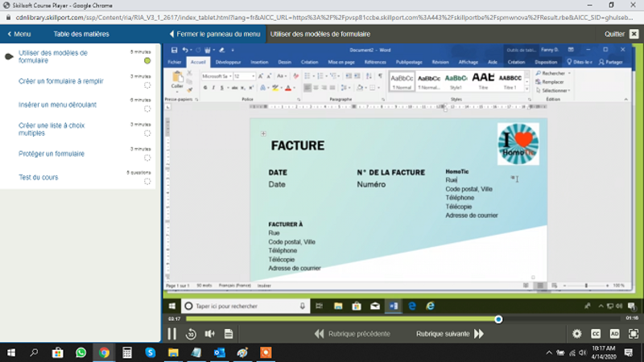Screen dimensions: 644x362
Task: Toggle CC closed captions
Action: pyautogui.click(x=596, y=334)
